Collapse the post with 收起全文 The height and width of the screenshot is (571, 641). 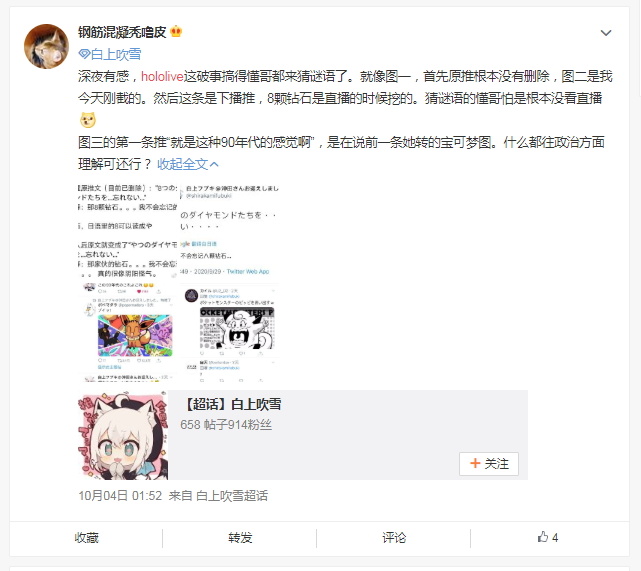[x=188, y=164]
